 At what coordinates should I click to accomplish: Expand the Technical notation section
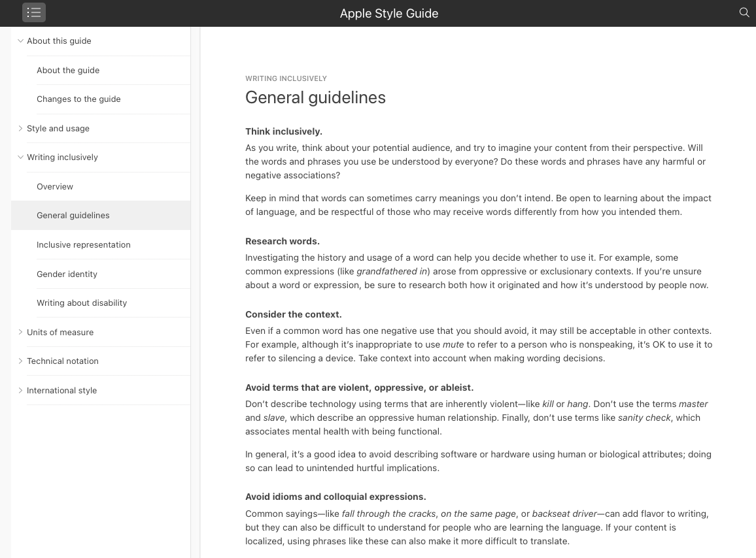click(x=20, y=361)
